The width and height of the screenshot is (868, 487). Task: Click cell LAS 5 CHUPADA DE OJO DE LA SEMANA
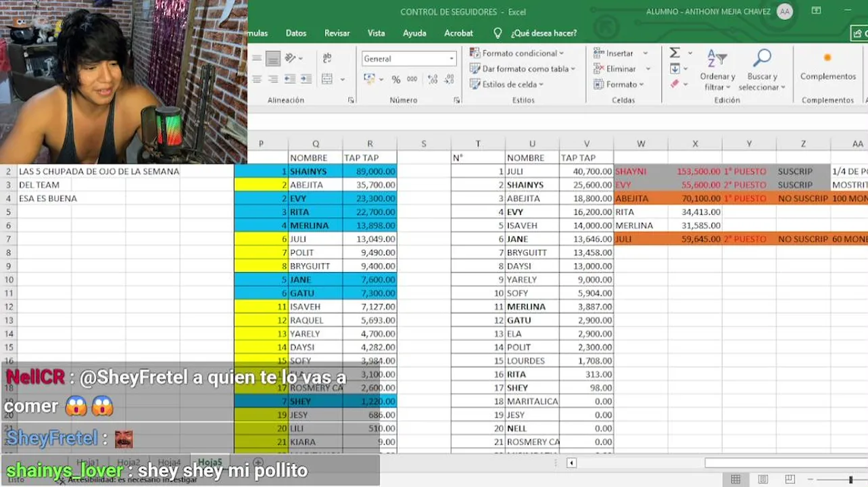click(99, 171)
